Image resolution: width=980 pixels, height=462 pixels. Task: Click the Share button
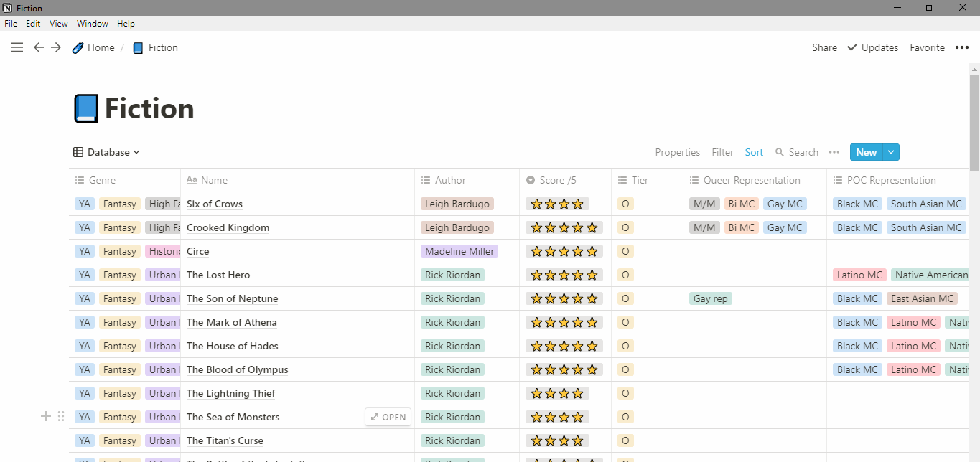point(824,47)
